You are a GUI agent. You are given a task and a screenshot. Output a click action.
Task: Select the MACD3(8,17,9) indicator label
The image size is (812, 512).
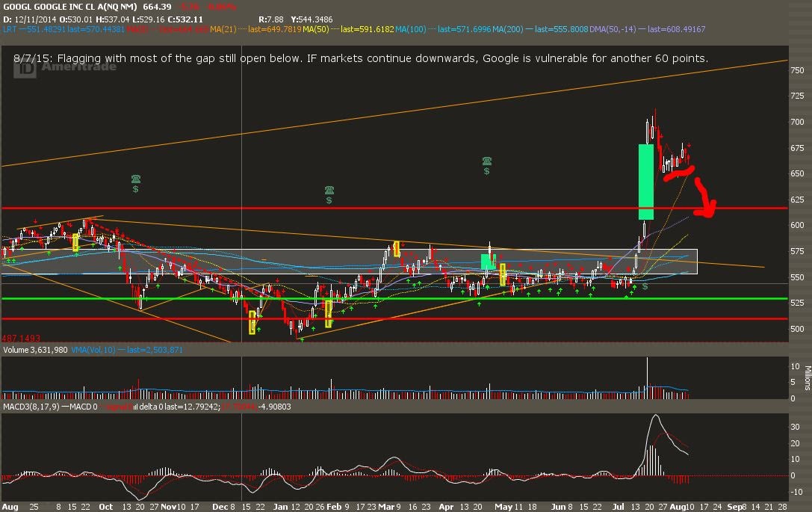coord(31,407)
